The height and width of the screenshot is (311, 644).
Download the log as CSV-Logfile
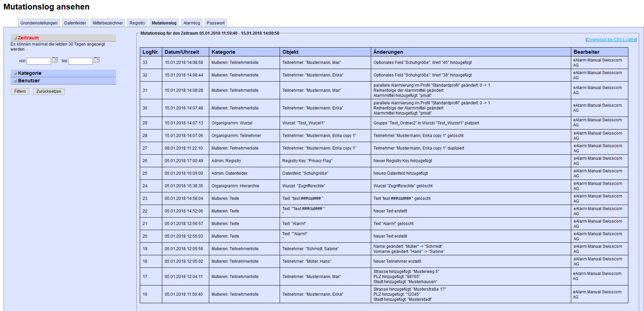coord(611,40)
